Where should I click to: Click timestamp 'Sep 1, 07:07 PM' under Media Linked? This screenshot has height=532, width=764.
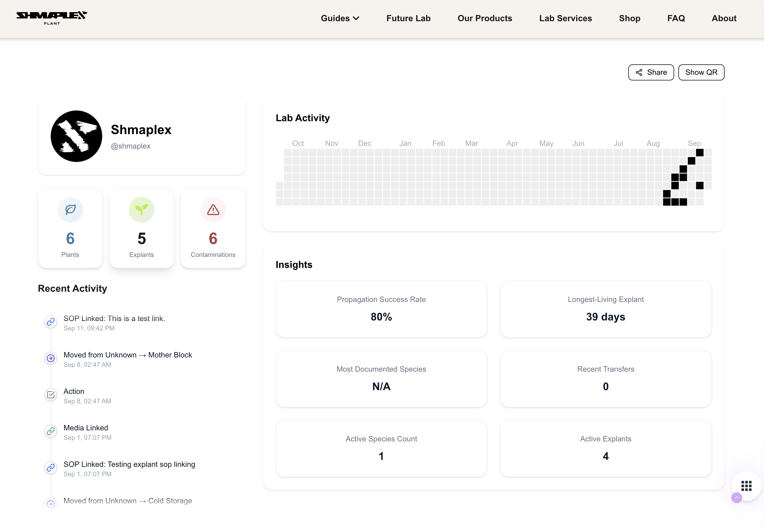[x=87, y=438]
